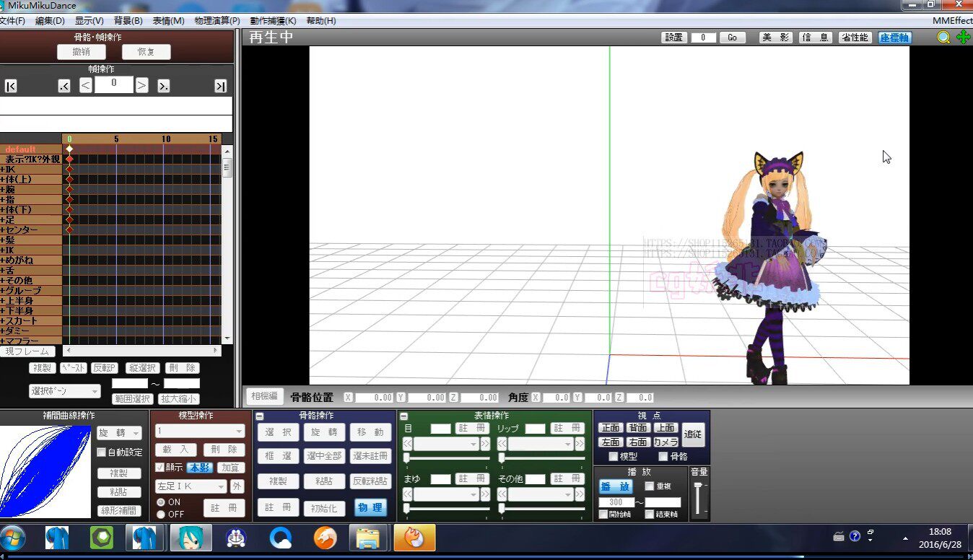Click the 目 morph slider handle
Viewport: 973px width, 560px height.
pyautogui.click(x=406, y=458)
